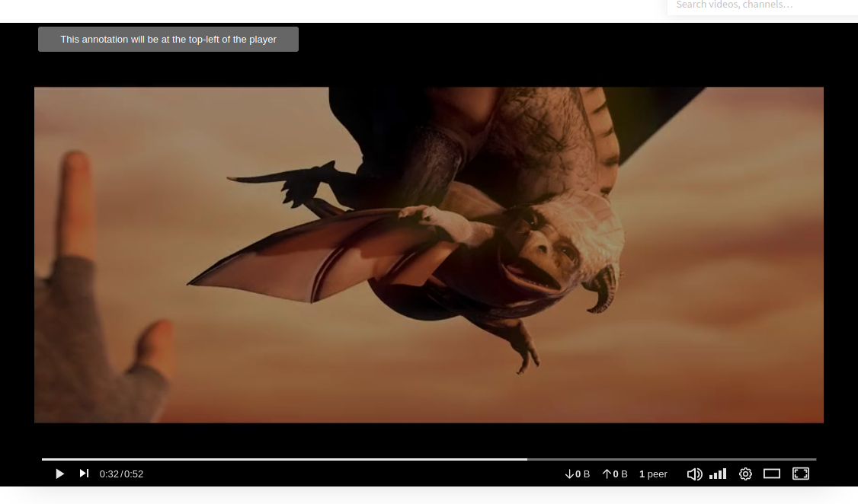Click the upload speed indicator
The height and width of the screenshot is (504, 858).
(x=615, y=474)
